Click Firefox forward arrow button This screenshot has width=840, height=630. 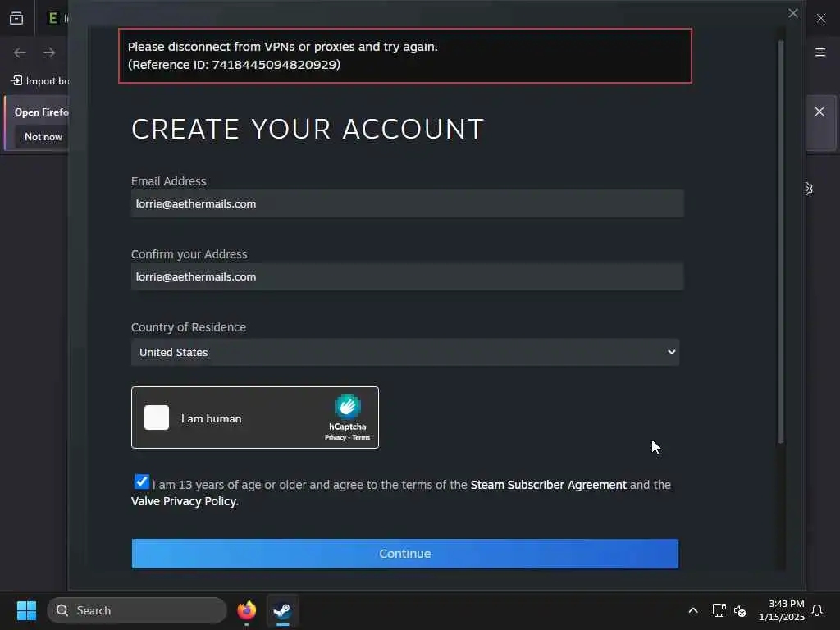tap(49, 52)
